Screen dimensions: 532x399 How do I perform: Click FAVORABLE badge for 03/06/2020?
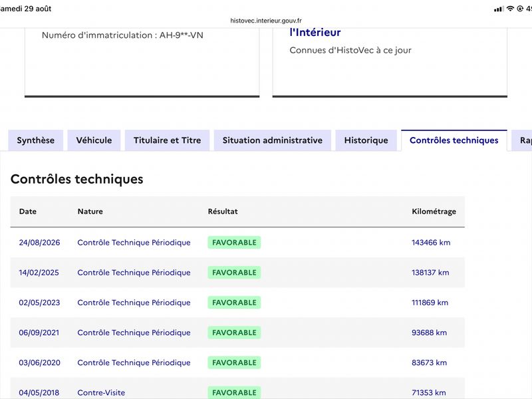[234, 362]
